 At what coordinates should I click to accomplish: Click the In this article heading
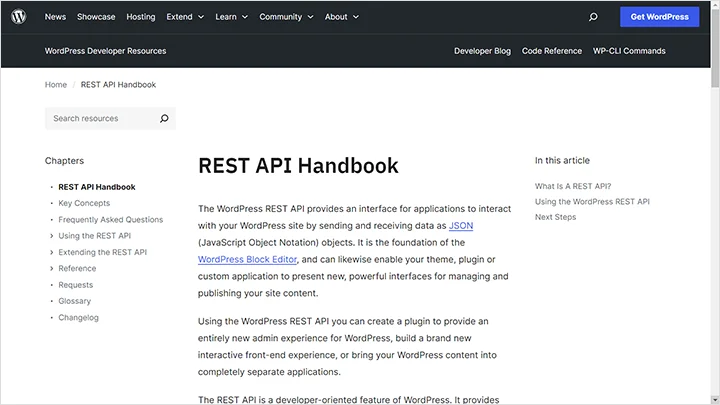562,160
